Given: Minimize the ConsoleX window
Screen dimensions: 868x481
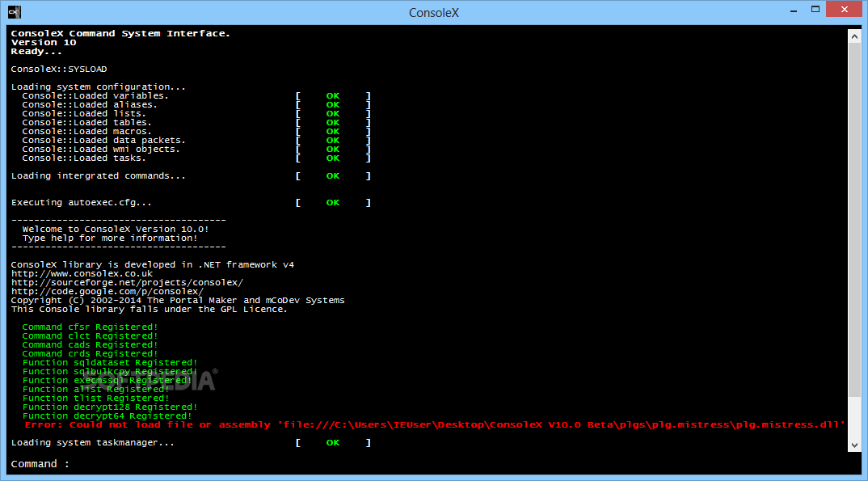Looking at the screenshot, I should 794,10.
